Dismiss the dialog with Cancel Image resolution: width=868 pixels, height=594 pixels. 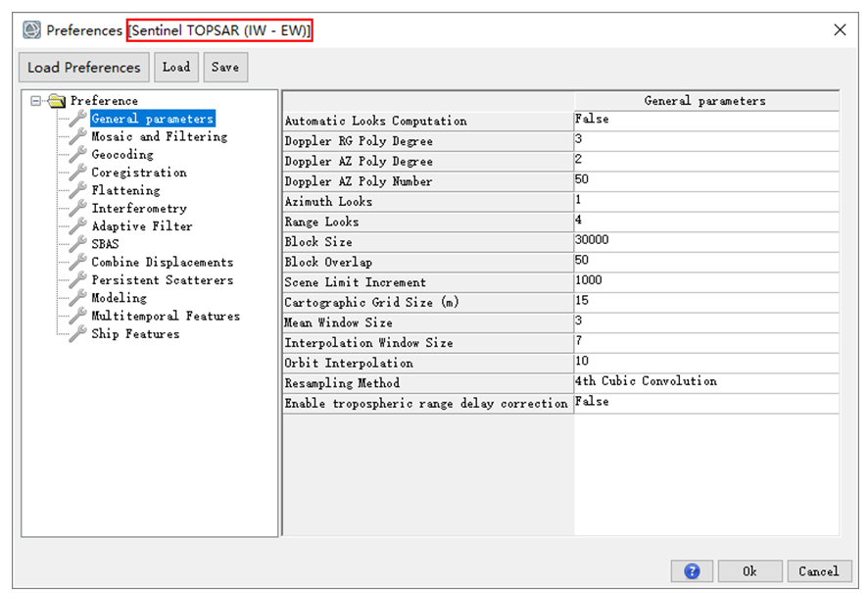pyautogui.click(x=819, y=570)
